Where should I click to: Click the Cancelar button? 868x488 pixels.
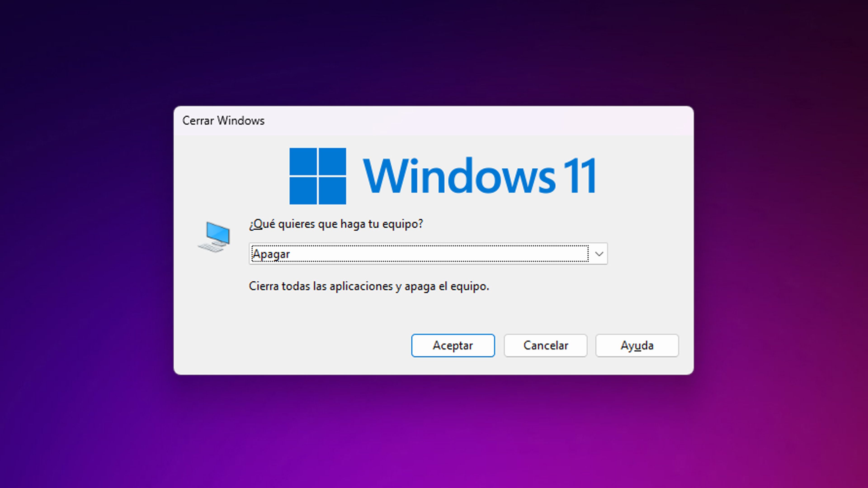click(545, 345)
